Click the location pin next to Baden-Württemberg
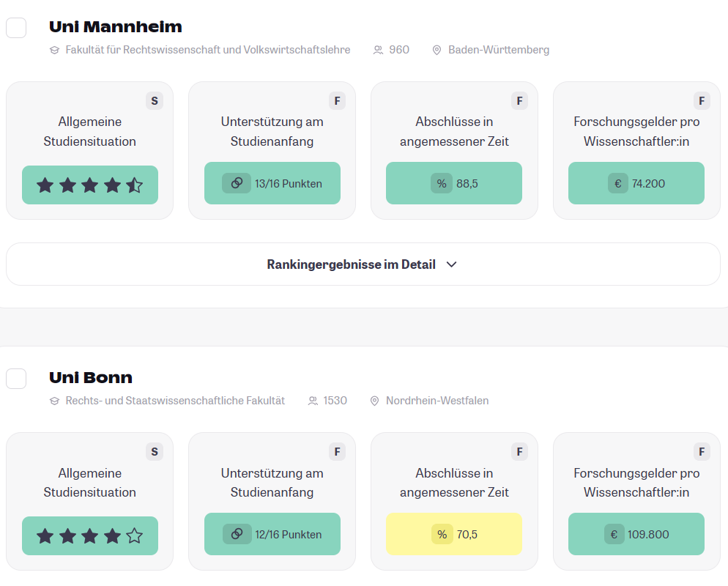This screenshot has height=586, width=728. [437, 51]
